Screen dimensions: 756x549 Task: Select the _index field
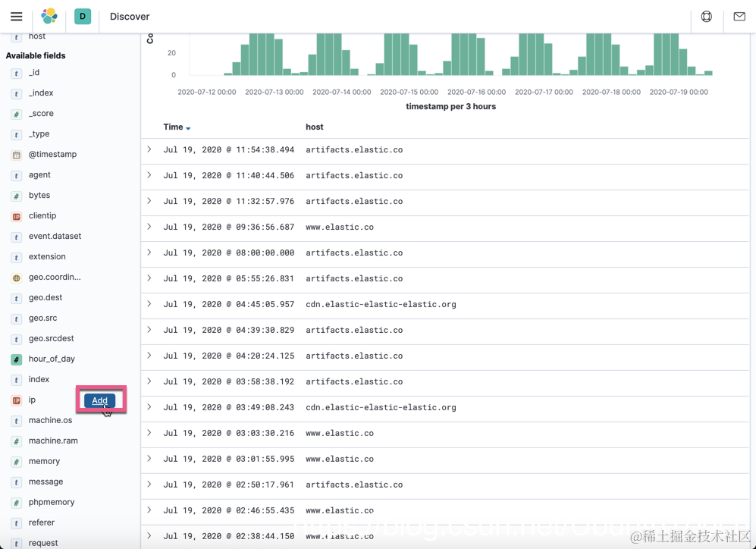pos(41,93)
